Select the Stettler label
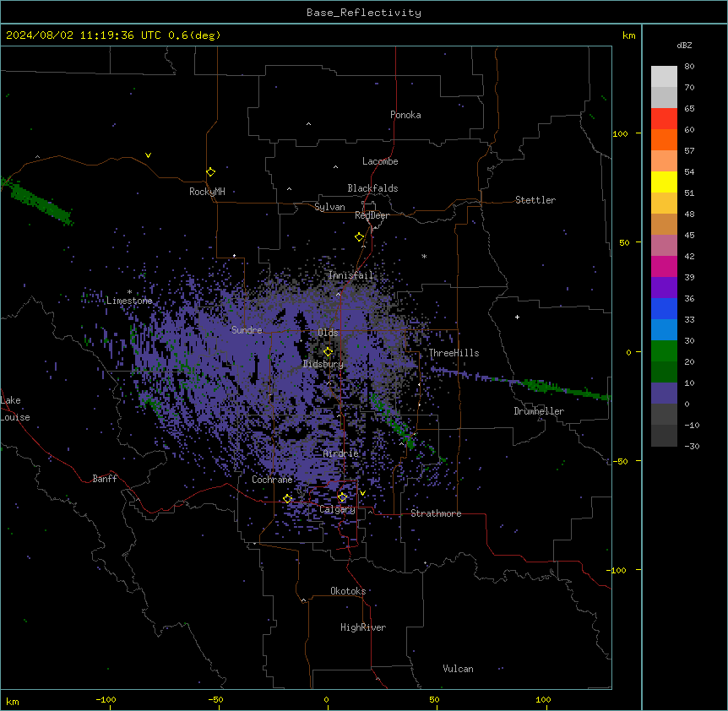The height and width of the screenshot is (711, 728). pyautogui.click(x=535, y=200)
